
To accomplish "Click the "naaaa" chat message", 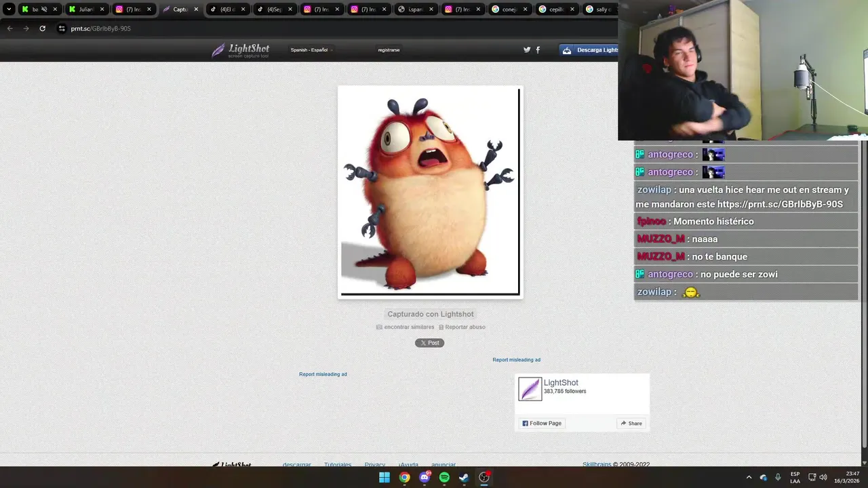I will tap(705, 239).
